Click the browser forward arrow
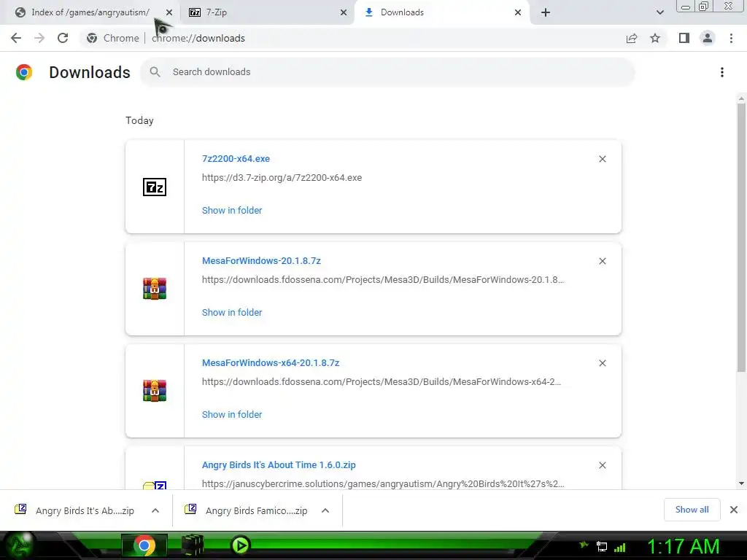 pos(39,38)
